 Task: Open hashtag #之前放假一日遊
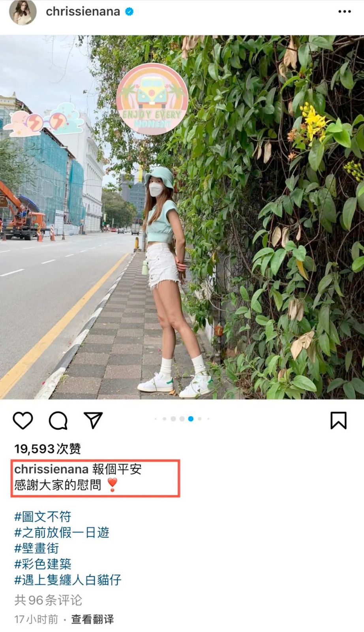[x=62, y=532]
